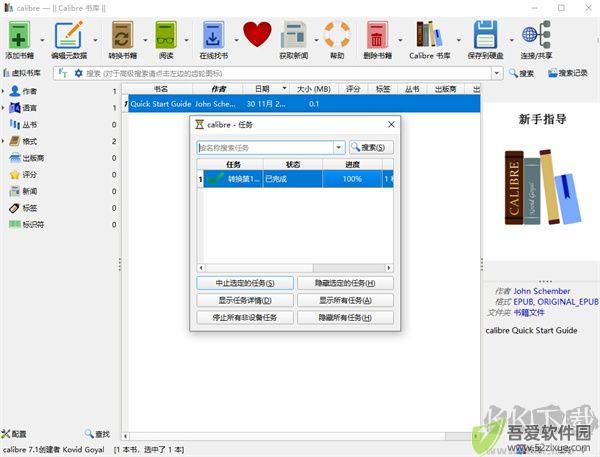The width and height of the screenshot is (600, 457).
Task: Select Identifiers (标识符) category in sidebar
Action: tap(33, 225)
